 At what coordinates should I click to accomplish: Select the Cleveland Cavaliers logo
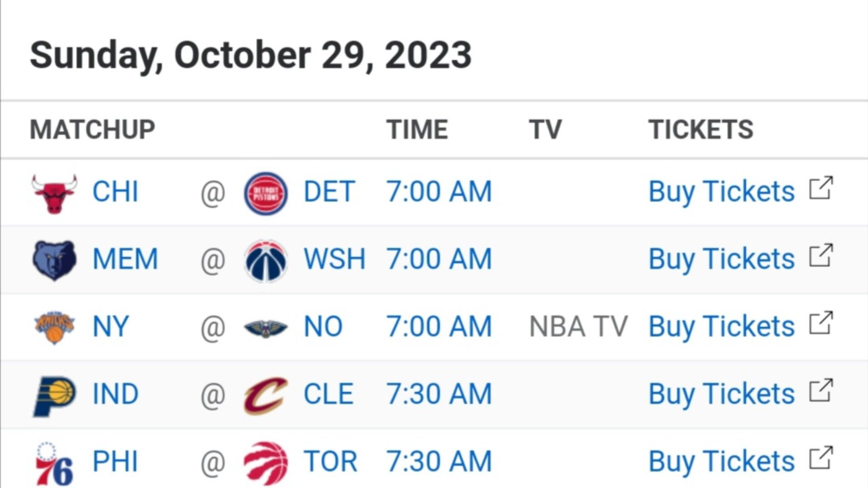265,396
